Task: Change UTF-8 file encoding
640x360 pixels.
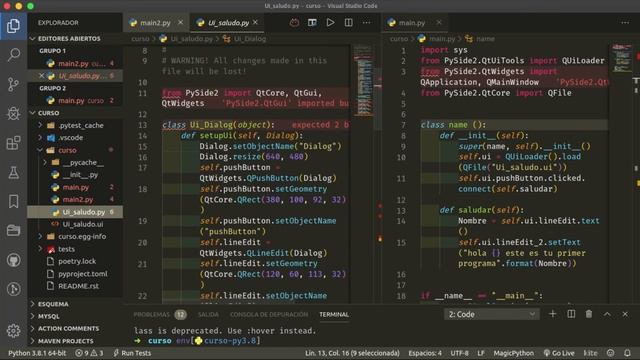Action: point(460,353)
